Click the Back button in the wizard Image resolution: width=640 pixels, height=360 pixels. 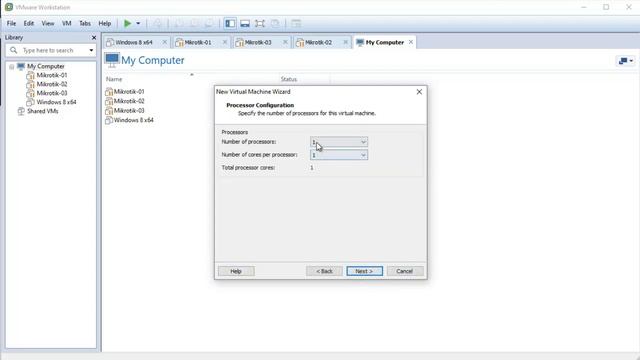pyautogui.click(x=324, y=271)
